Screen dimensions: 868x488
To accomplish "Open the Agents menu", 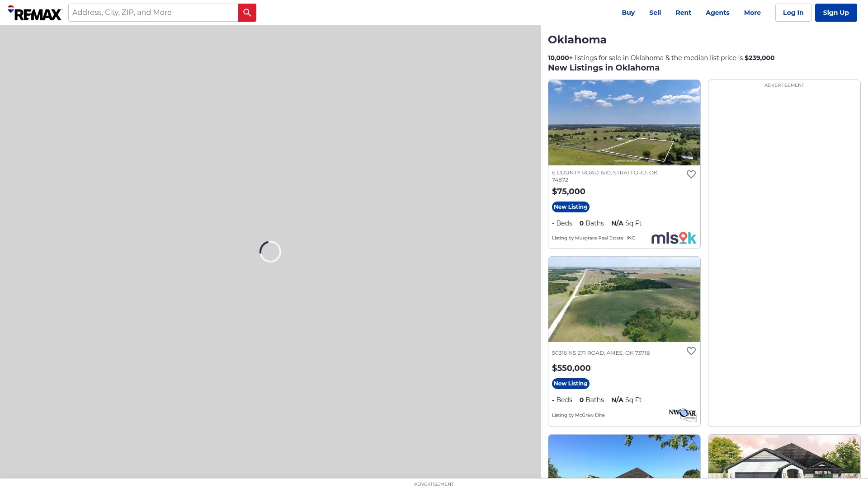I will click(717, 13).
